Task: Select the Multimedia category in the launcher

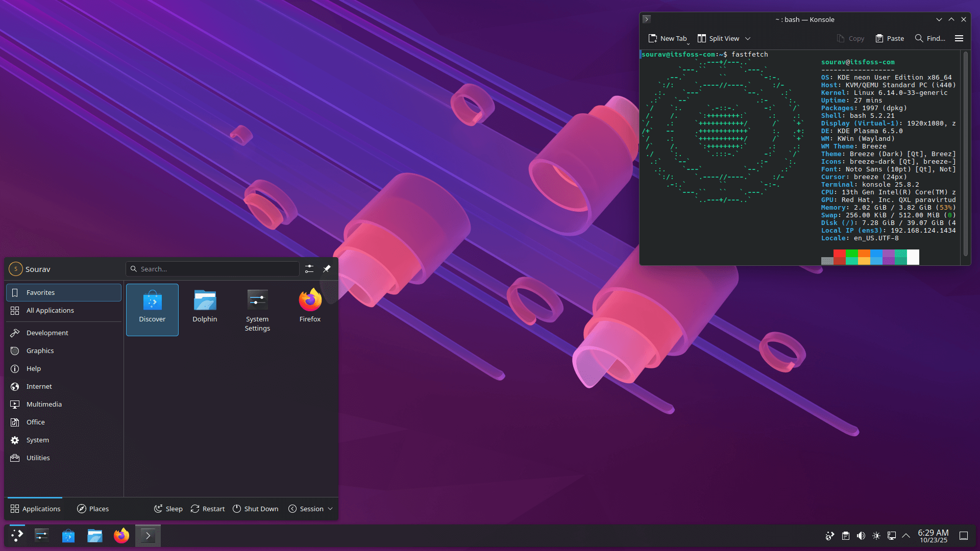Action: coord(44,404)
